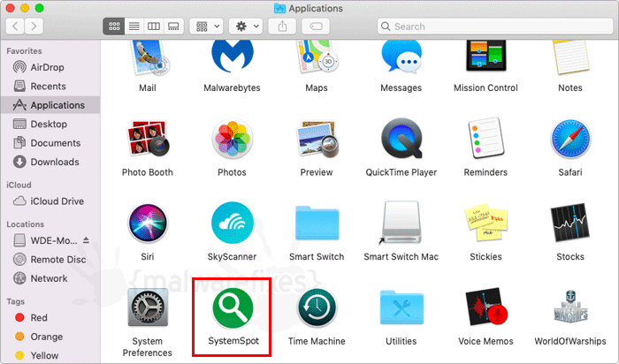Click the Time Machine icon
Image resolution: width=619 pixels, height=364 pixels.
coord(317,307)
